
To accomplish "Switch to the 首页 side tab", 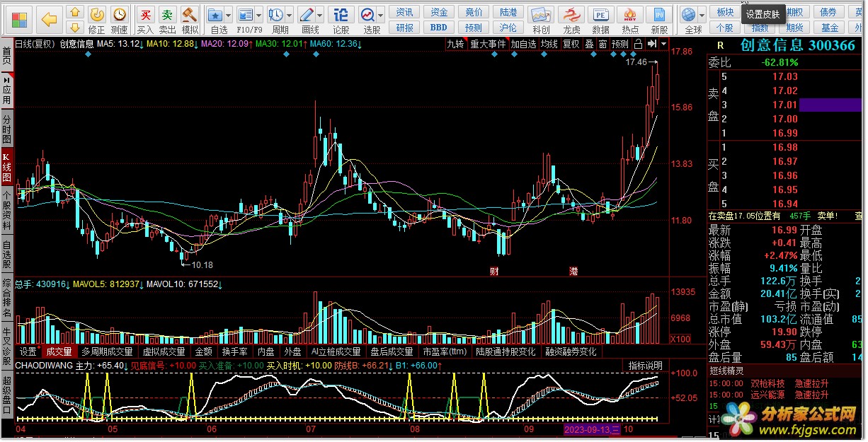I will pos(6,57).
